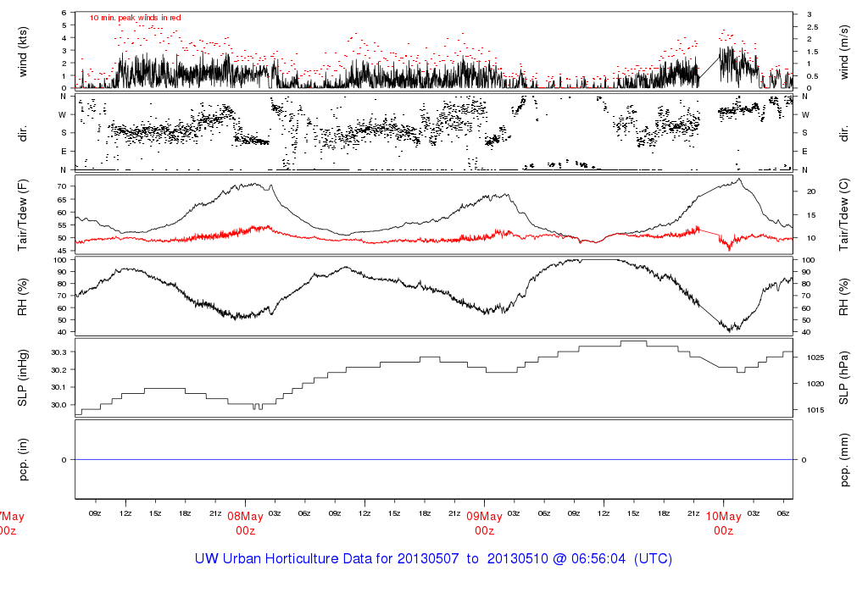This screenshot has width=868, height=593.
Task: Click the 65 tick on Tair/Tdew axis
Action: 61,200
